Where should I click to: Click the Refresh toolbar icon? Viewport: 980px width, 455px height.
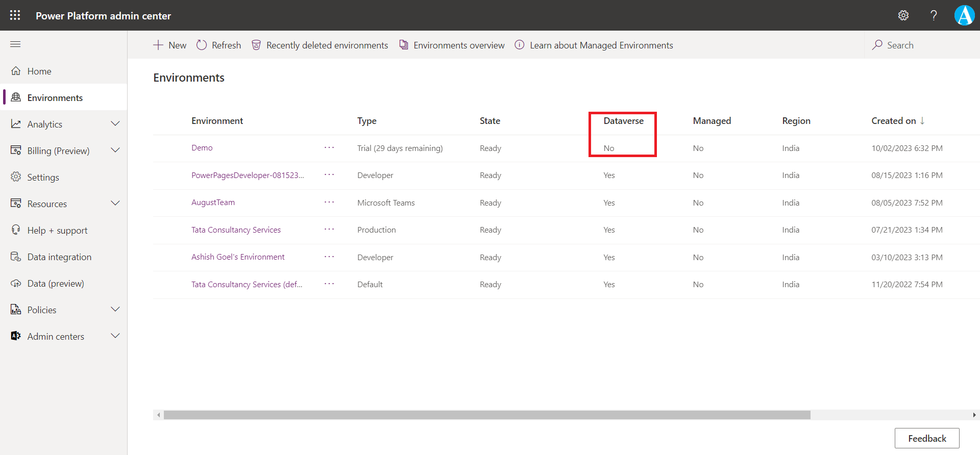pyautogui.click(x=202, y=45)
